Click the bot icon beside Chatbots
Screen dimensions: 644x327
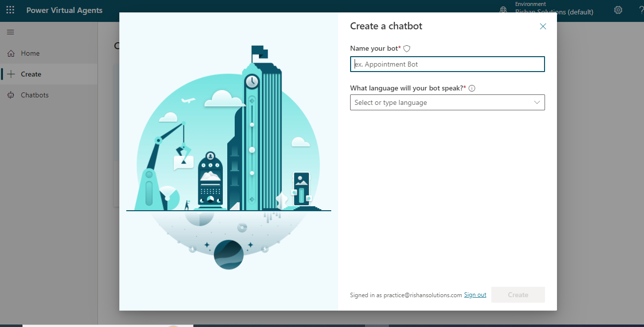11,95
